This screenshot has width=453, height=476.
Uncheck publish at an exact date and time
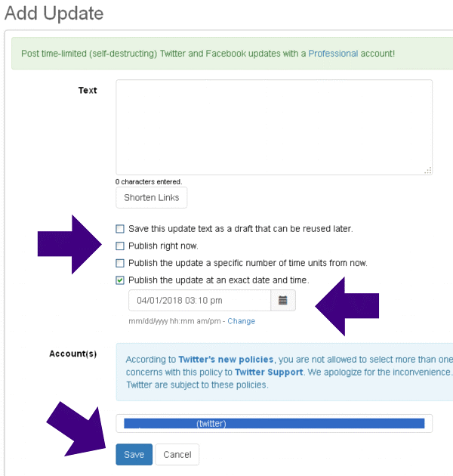point(120,280)
